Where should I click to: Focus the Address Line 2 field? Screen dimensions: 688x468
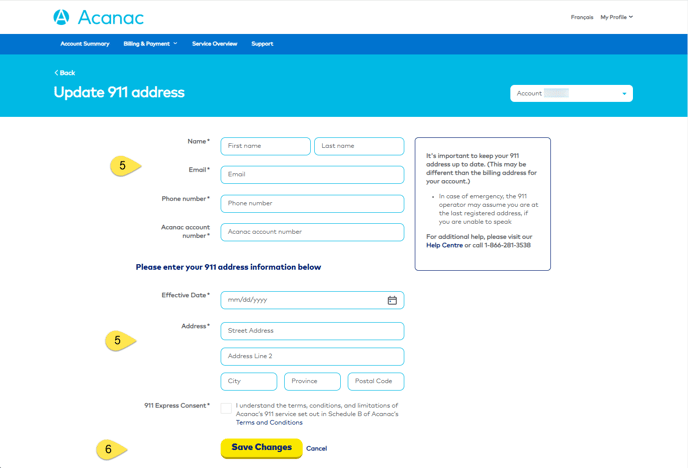(312, 356)
